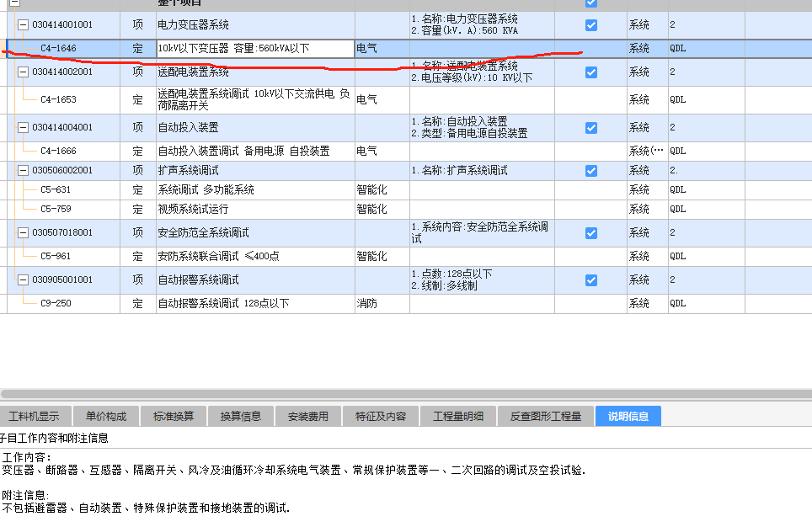Toggle checkbox for 扩声系统调试 row
The image size is (812, 527).
click(x=590, y=170)
